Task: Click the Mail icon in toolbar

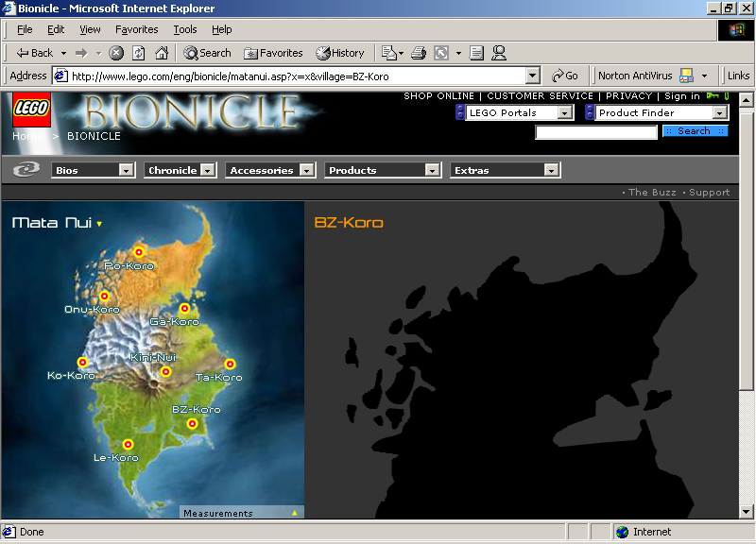Action: [x=389, y=53]
